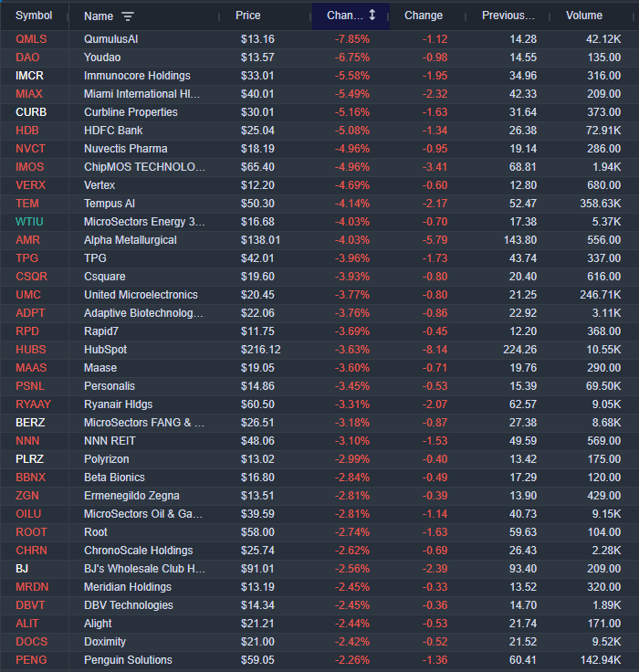Click the Name column header label

coord(99,16)
